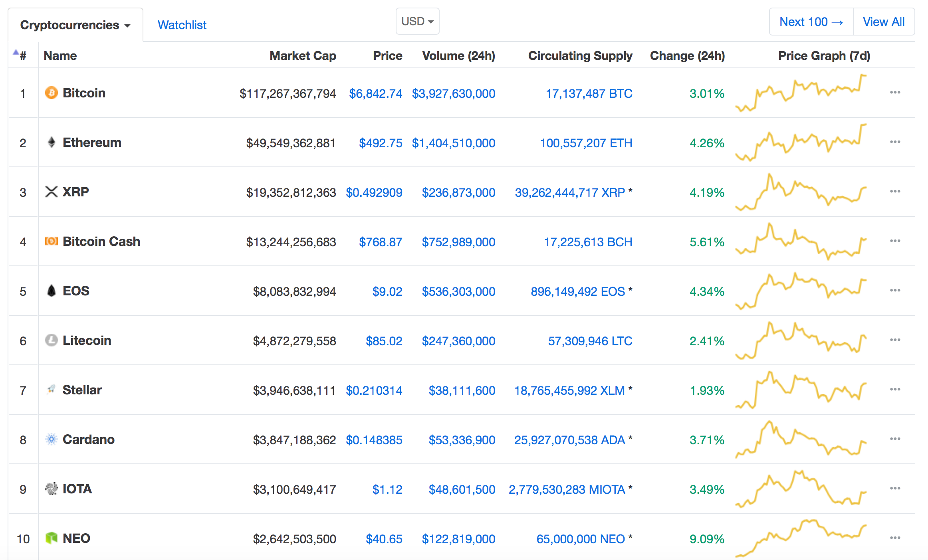Screen dimensions: 928x560
Task: Open IOTA 7-day price graph
Action: coord(801,489)
